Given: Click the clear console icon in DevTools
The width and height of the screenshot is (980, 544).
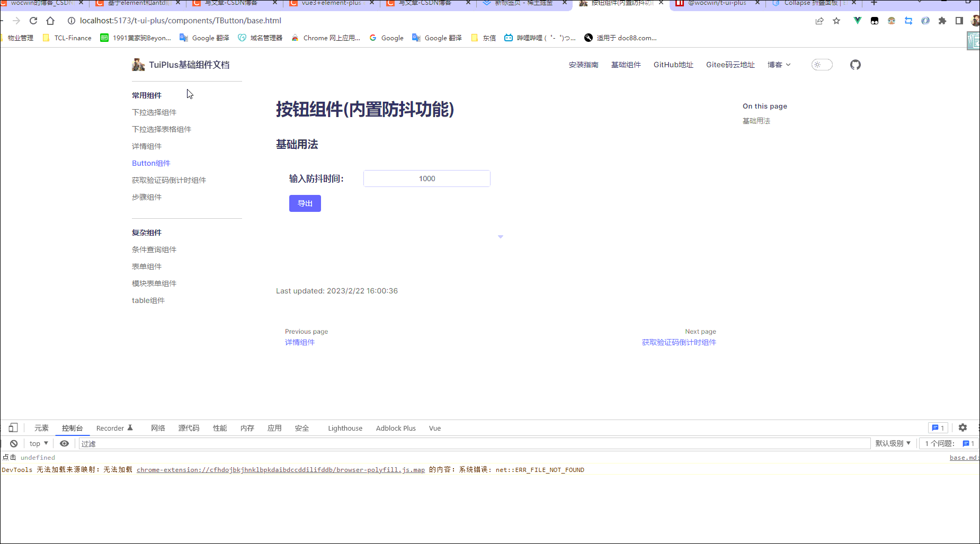Looking at the screenshot, I should tap(14, 443).
